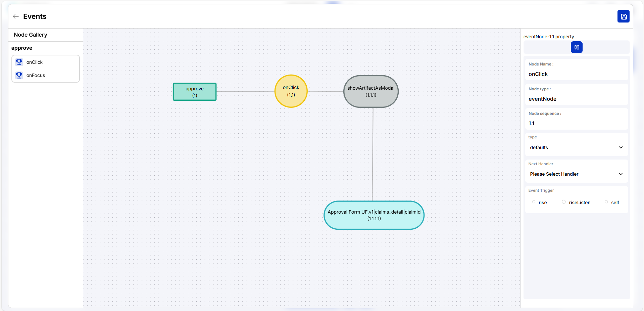Click the trophy icon beside onClick
Screen dimensions: 644x311
pos(19,62)
